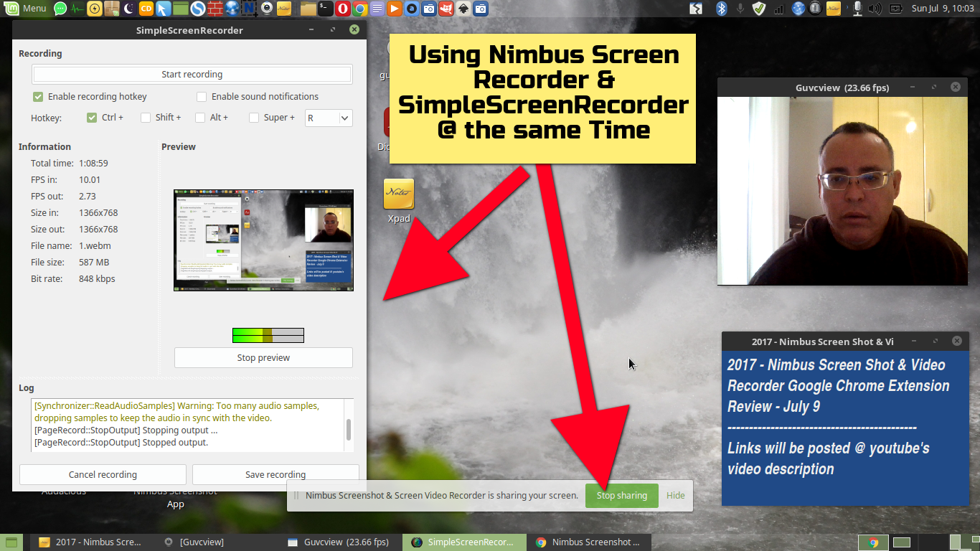Open the system monitor pulse graph icon
This screenshot has width=980, height=551.
click(77, 9)
